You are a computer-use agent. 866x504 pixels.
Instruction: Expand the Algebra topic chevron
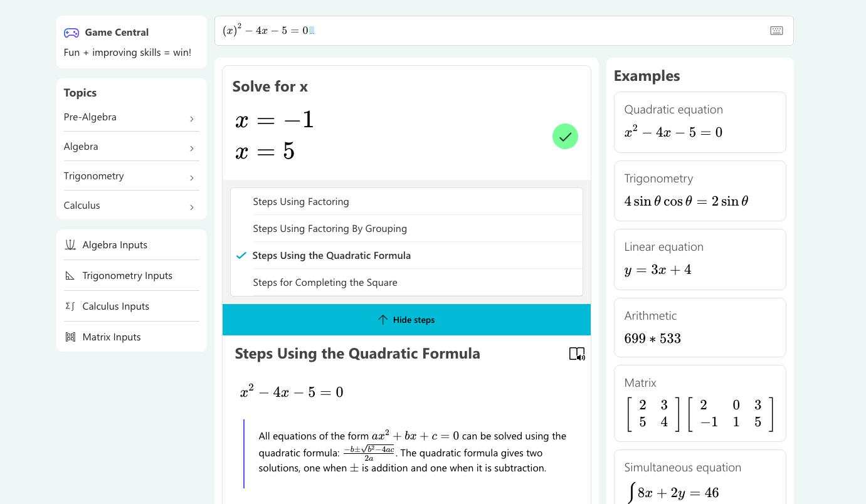point(192,148)
